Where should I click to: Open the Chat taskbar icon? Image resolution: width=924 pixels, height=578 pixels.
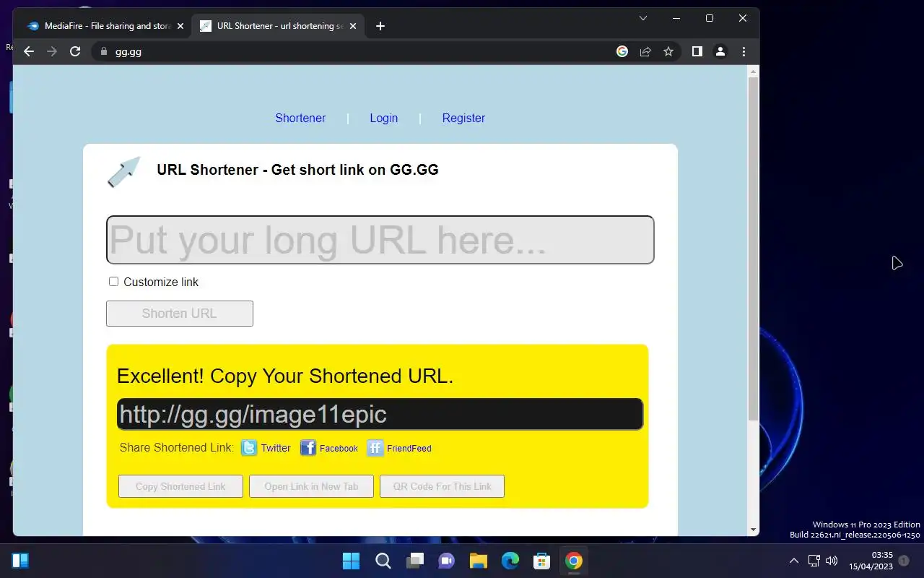click(447, 561)
